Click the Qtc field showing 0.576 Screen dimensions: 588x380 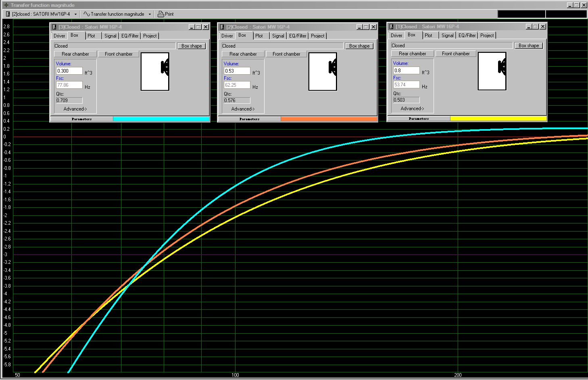[x=237, y=100]
